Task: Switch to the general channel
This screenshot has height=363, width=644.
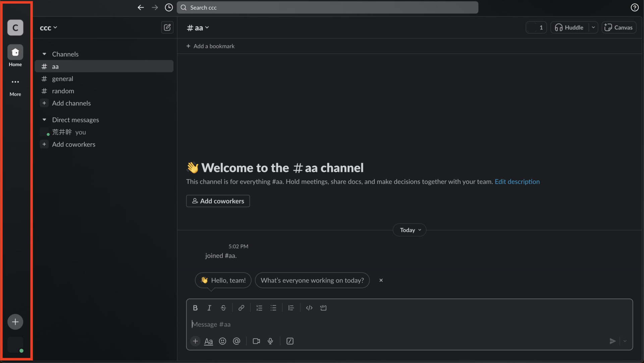Action: click(x=62, y=79)
